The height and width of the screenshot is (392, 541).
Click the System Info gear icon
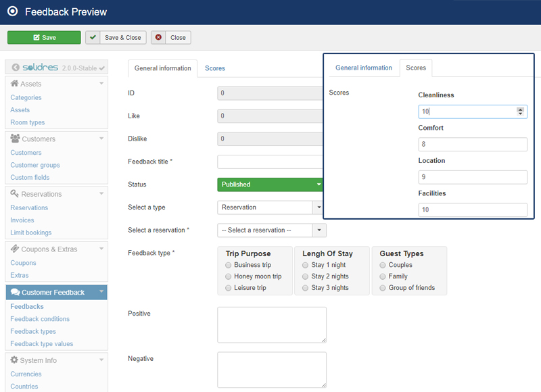(16, 360)
